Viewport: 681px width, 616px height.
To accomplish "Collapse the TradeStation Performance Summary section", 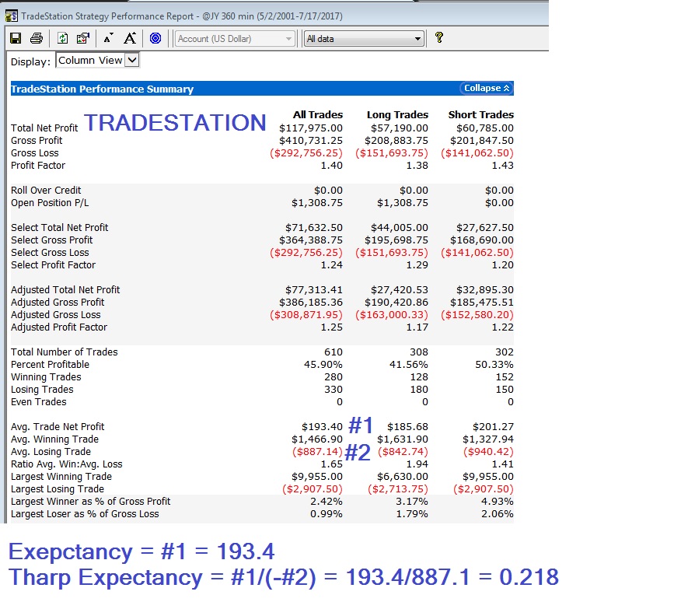I will pos(487,88).
